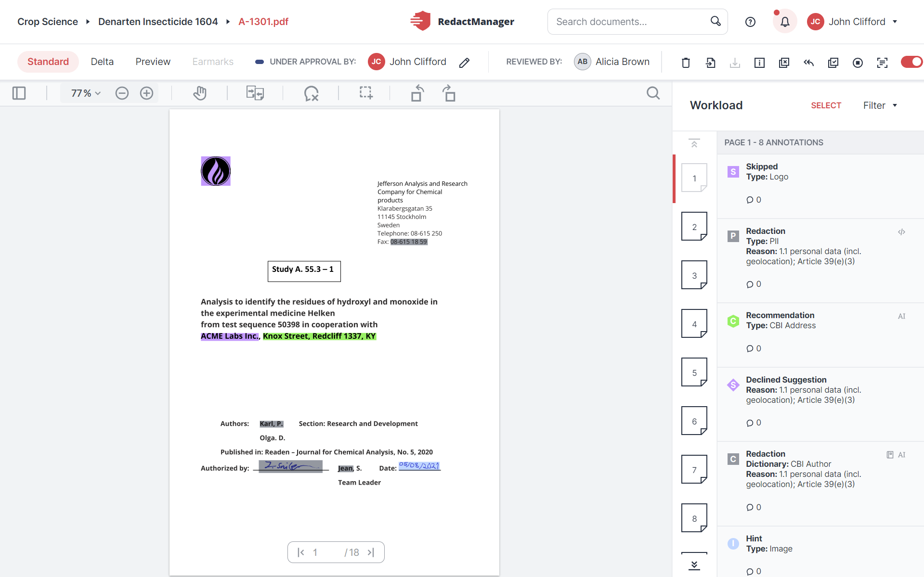Click the SELECT button in Workload
The width and height of the screenshot is (924, 577).
(826, 105)
